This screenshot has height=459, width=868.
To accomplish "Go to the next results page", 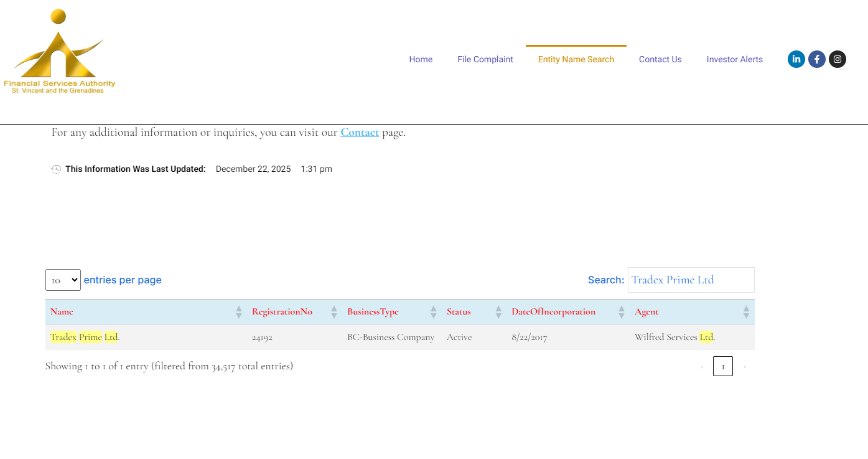I will coord(744,367).
